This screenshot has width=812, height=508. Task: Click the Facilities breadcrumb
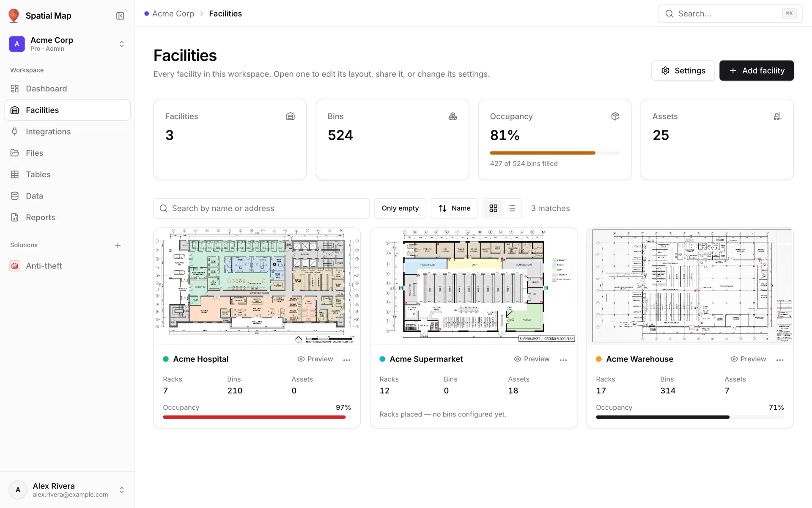225,14
